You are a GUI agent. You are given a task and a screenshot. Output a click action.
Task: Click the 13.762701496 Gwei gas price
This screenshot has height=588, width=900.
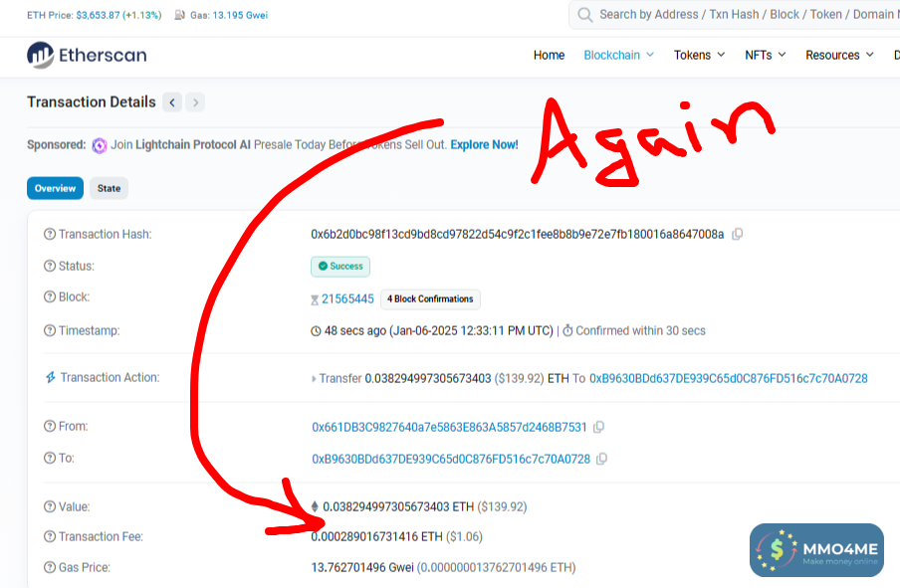point(362,567)
